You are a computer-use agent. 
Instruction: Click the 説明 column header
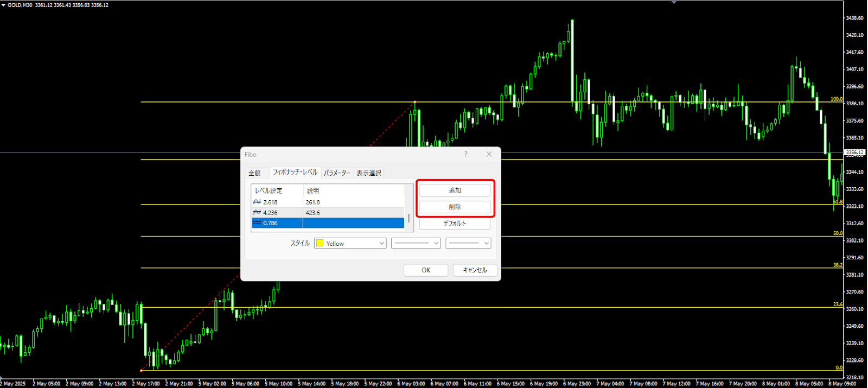click(x=354, y=190)
